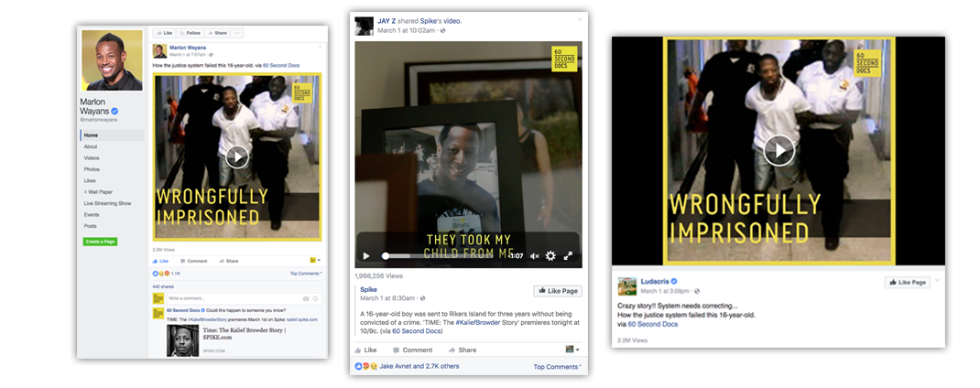The height and width of the screenshot is (388, 980).
Task: Click Like Page button next to Spike
Action: (x=558, y=291)
